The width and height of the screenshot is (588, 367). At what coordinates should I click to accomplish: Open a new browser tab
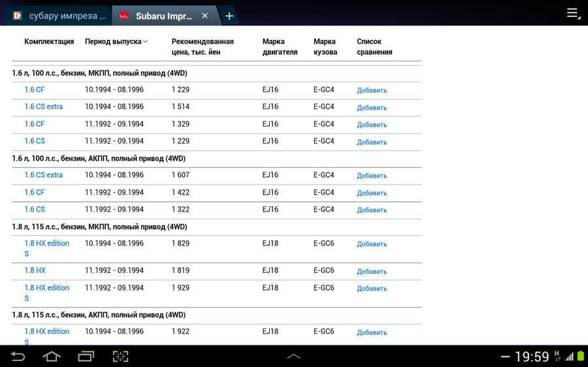point(229,16)
